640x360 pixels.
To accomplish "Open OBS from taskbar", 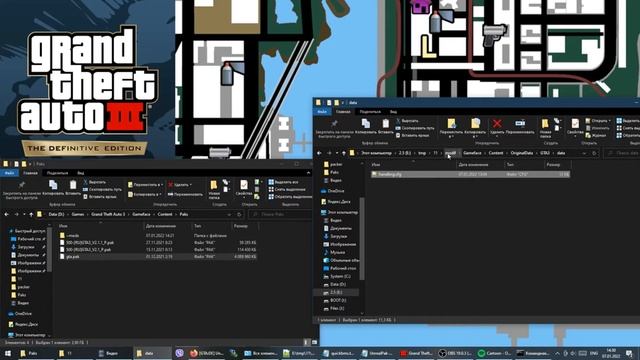I will click(x=454, y=353).
